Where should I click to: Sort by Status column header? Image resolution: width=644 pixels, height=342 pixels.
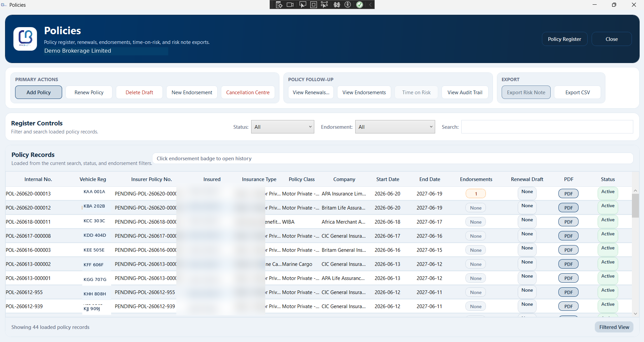pos(608,179)
